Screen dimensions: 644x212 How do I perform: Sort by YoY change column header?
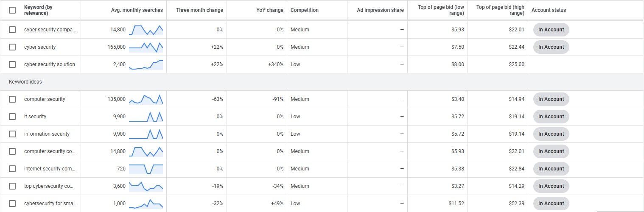(270, 10)
